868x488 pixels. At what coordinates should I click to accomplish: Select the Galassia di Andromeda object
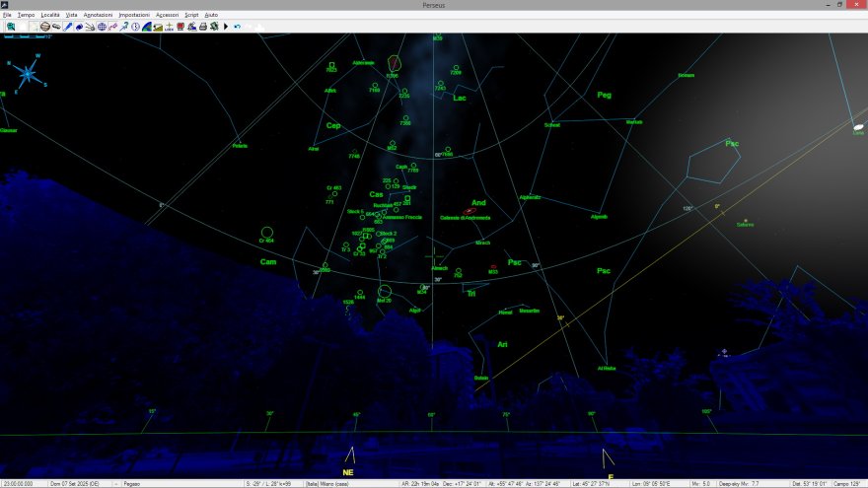[x=472, y=211]
